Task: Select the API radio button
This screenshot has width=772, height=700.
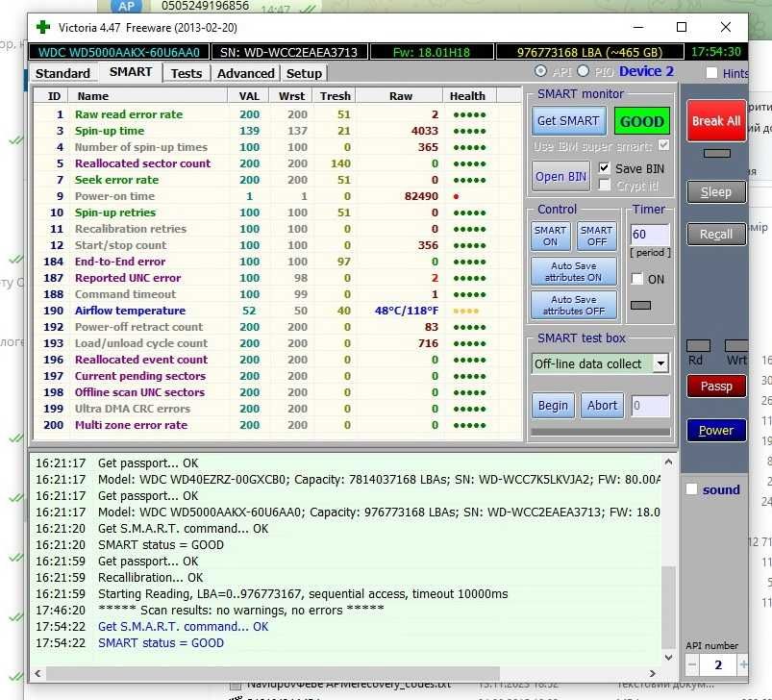Action: click(x=540, y=71)
